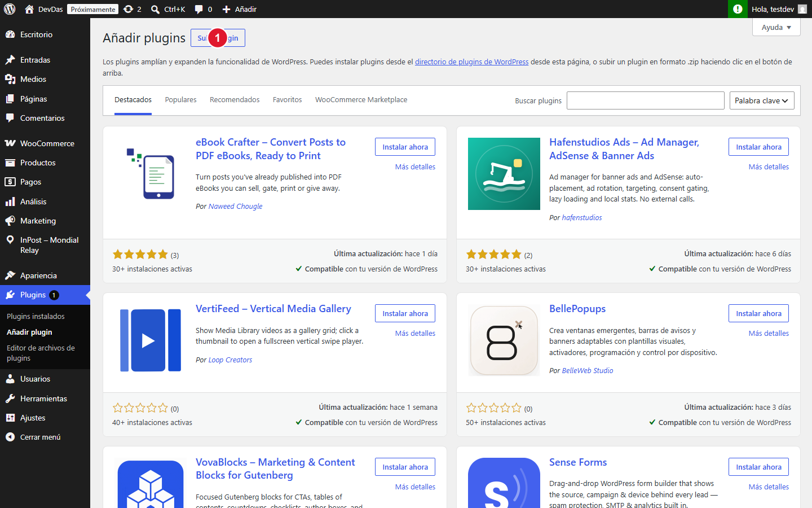812x508 pixels.
Task: Open author hafenstudios link
Action: [582, 217]
